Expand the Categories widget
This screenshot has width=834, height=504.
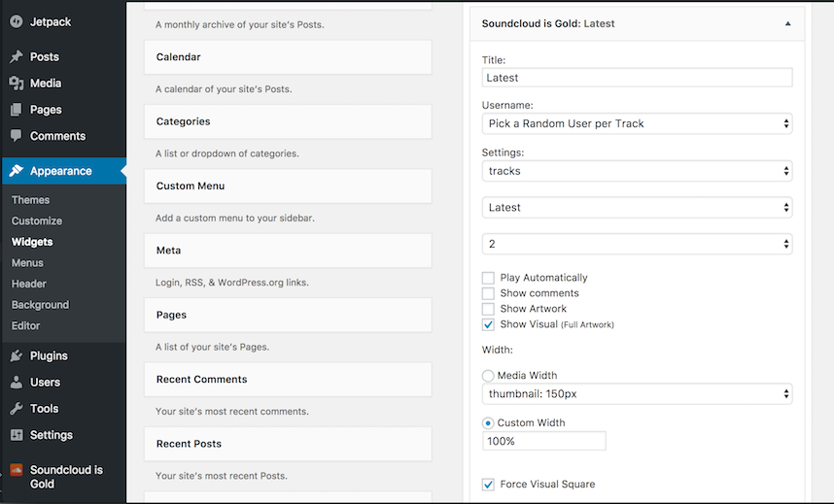(288, 121)
